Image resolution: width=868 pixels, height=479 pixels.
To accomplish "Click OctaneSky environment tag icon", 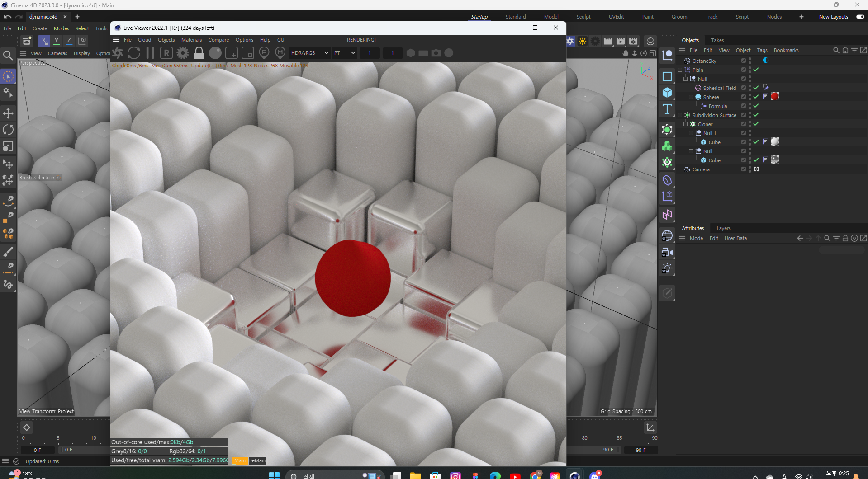I will click(x=766, y=61).
